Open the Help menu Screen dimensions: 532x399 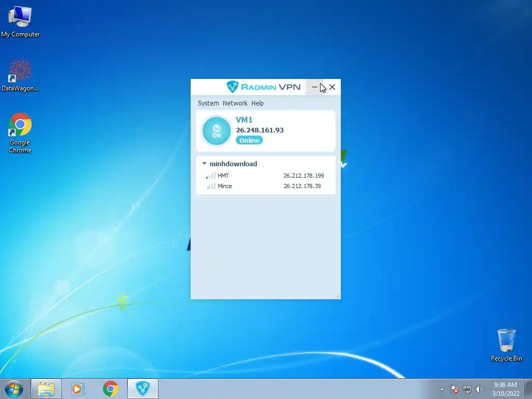click(258, 103)
